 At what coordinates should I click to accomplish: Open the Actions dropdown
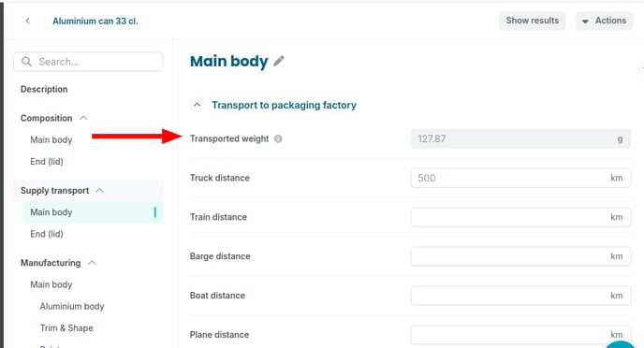pos(604,21)
